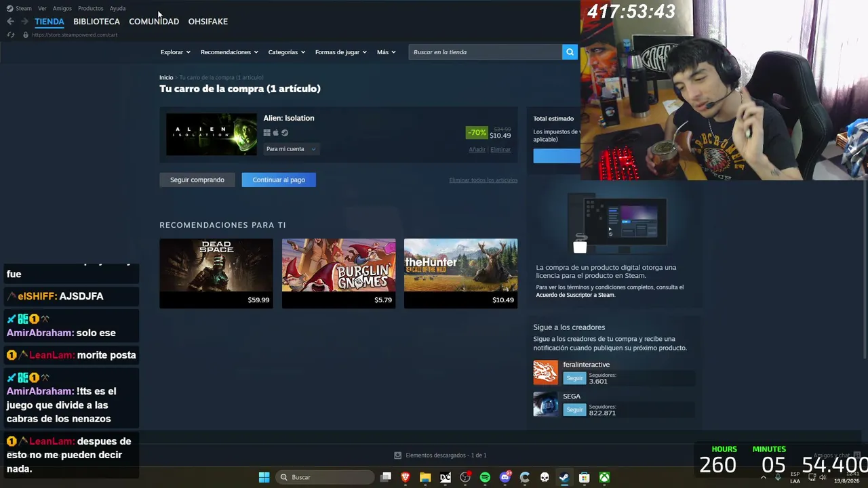Image resolution: width=868 pixels, height=488 pixels.
Task: Click the Apple platform icon under Alien: Isolation
Action: 276,133
